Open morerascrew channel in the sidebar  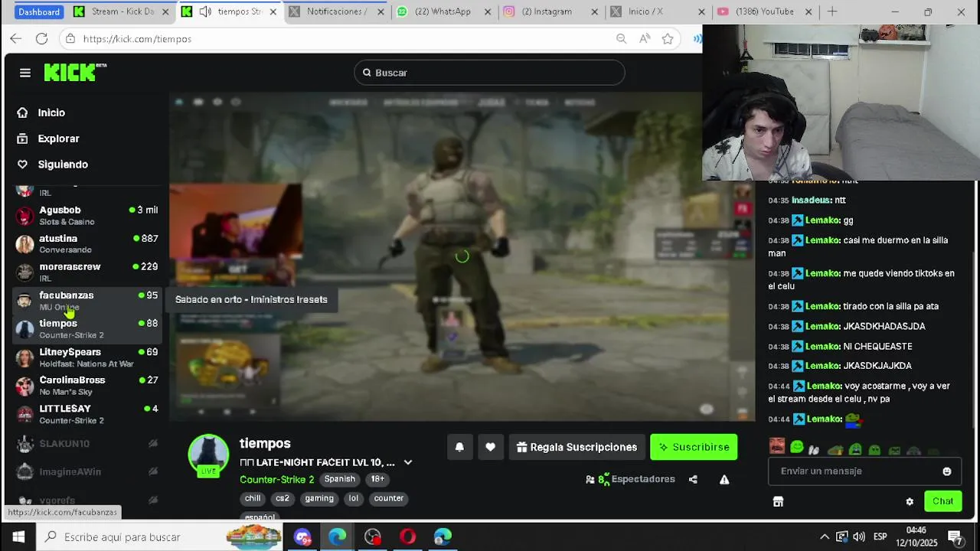pyautogui.click(x=87, y=272)
